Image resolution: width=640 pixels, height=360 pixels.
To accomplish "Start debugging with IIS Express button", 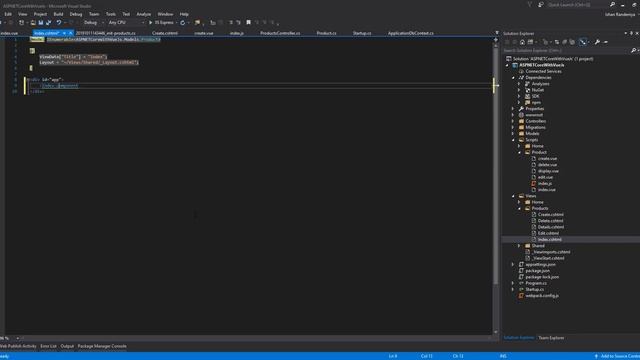I will [161, 22].
